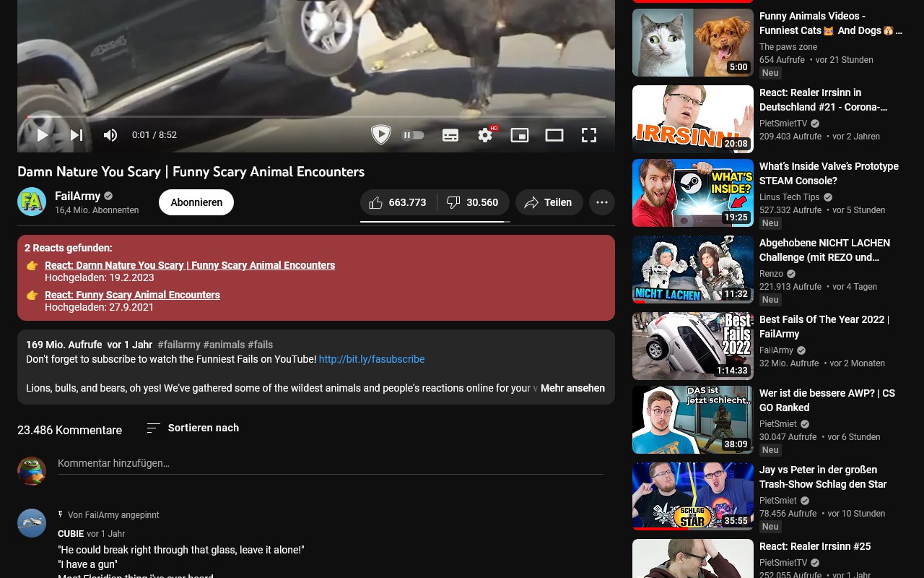Click the #fails hashtag
Viewport: 924px width, 578px height.
point(260,345)
